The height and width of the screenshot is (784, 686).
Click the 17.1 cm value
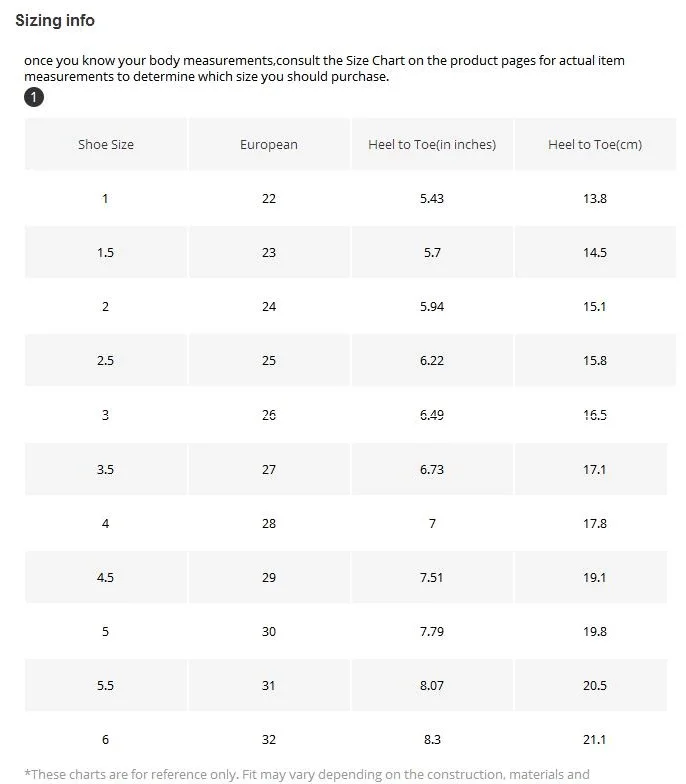[594, 470]
